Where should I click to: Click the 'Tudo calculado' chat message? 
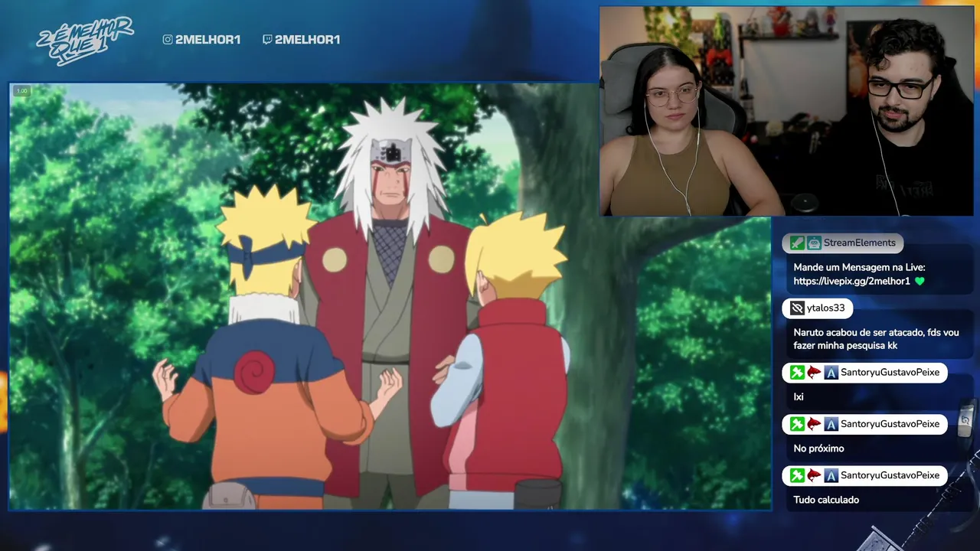826,500
